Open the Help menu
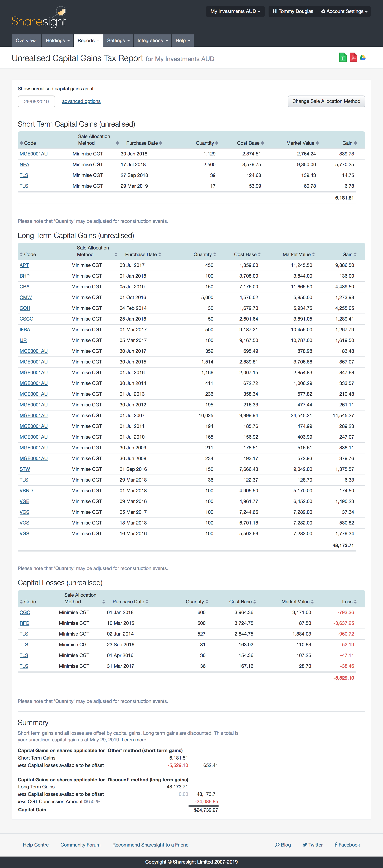 coord(182,40)
